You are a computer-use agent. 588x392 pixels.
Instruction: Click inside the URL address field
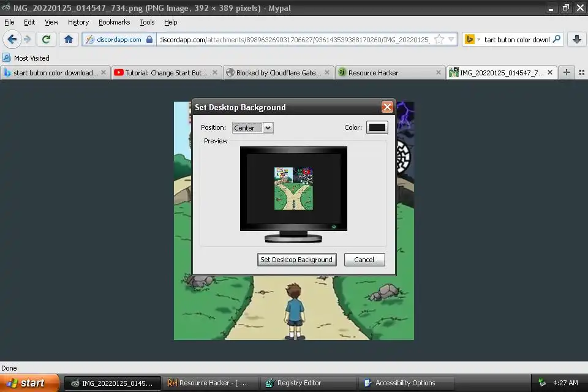[295, 39]
